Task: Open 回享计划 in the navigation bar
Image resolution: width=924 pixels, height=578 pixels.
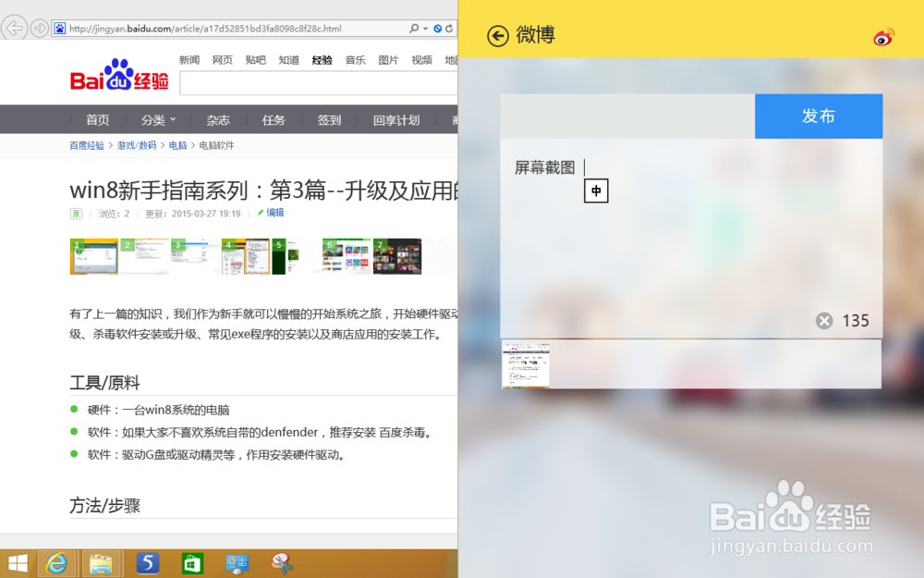Action: [396, 120]
